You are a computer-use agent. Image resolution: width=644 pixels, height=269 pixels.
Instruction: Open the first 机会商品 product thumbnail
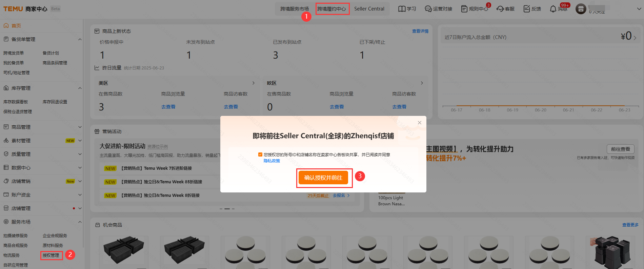(x=123, y=251)
